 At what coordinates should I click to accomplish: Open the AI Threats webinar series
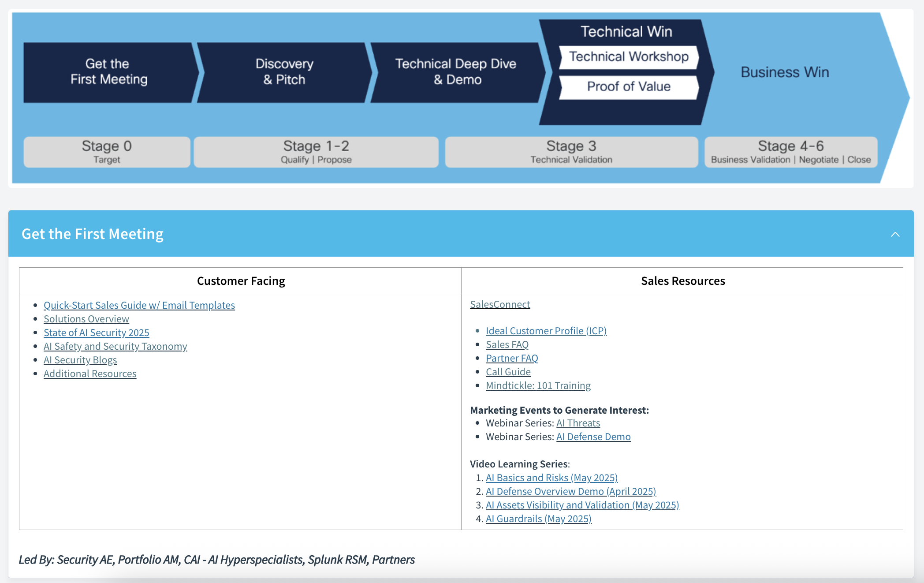(578, 423)
